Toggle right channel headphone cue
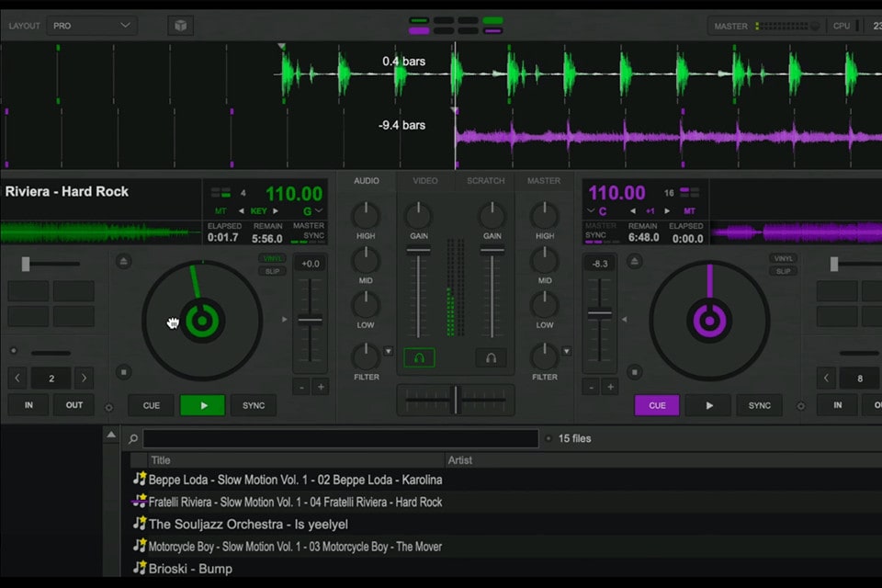 click(x=491, y=358)
